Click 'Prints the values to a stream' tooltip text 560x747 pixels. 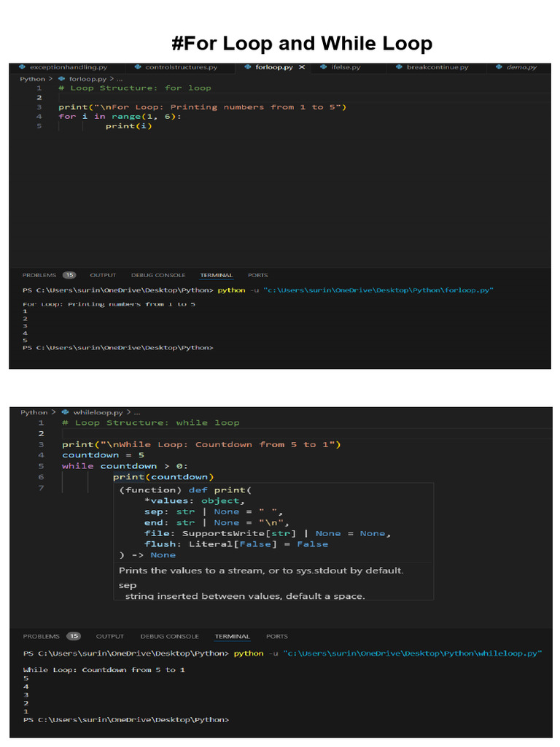coord(261,570)
